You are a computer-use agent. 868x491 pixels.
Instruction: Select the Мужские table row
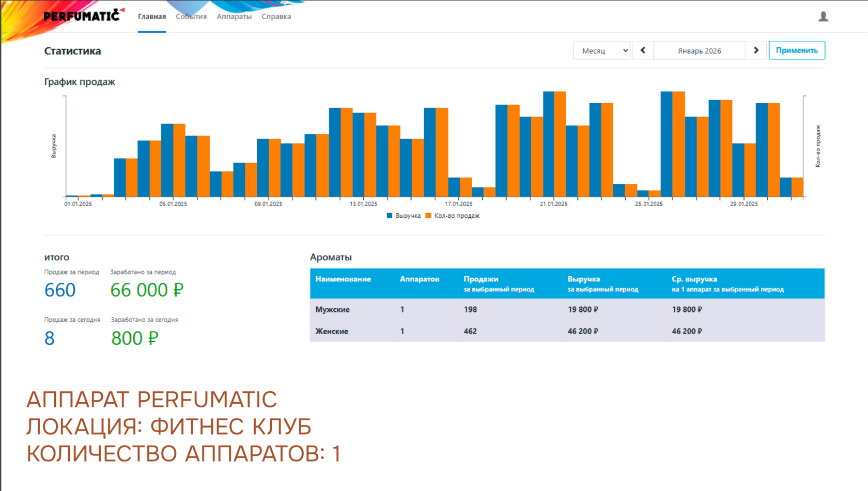[567, 309]
